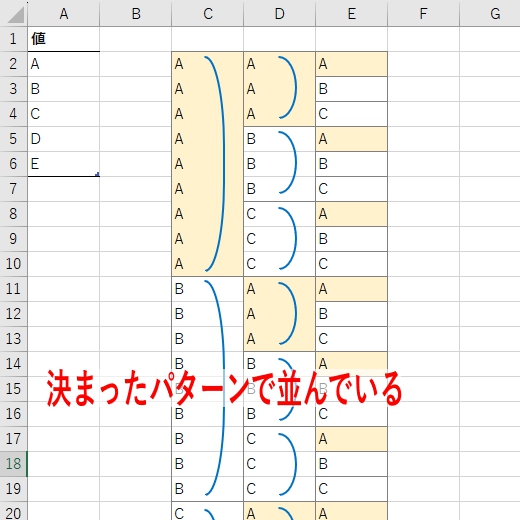520x520 pixels.
Task: Click cell C19 with value B
Action: [x=208, y=489]
